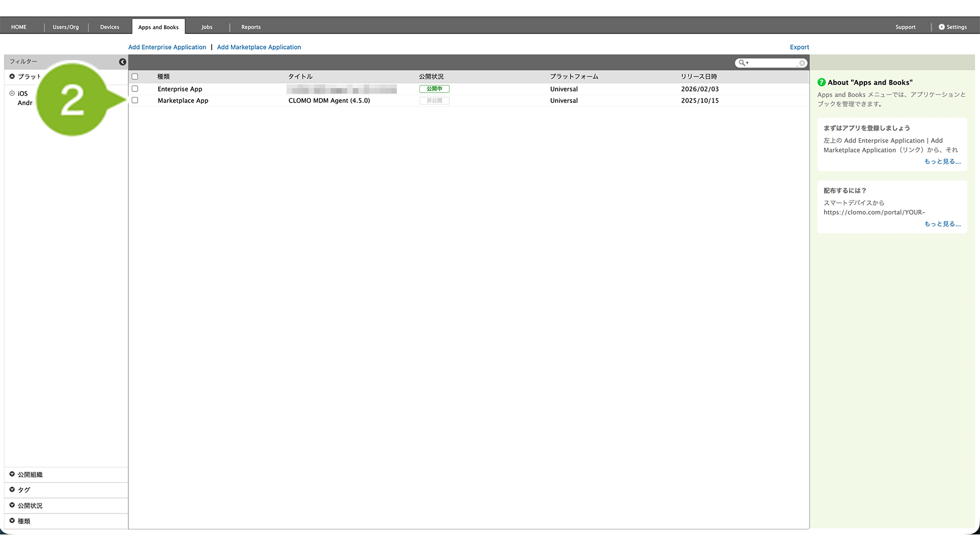980x551 pixels.
Task: Expand the 公開組織 filter section
Action: point(12,474)
